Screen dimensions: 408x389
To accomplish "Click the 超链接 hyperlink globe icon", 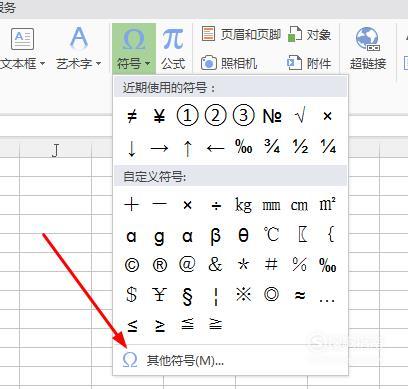I will click(x=368, y=39).
